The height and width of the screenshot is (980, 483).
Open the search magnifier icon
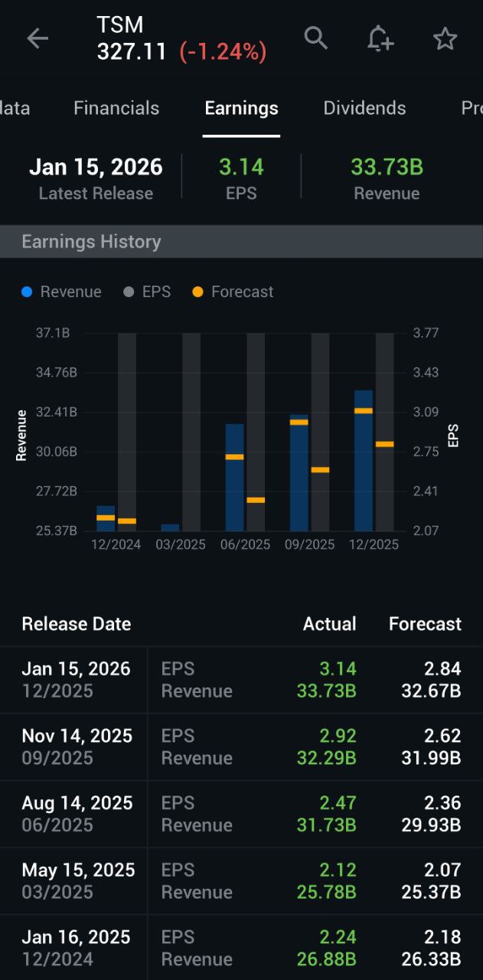315,38
